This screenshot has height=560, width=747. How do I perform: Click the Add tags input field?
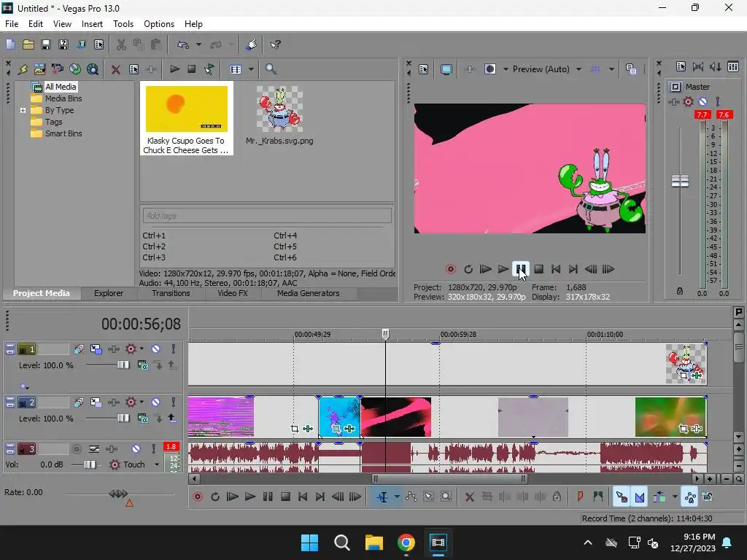267,215
